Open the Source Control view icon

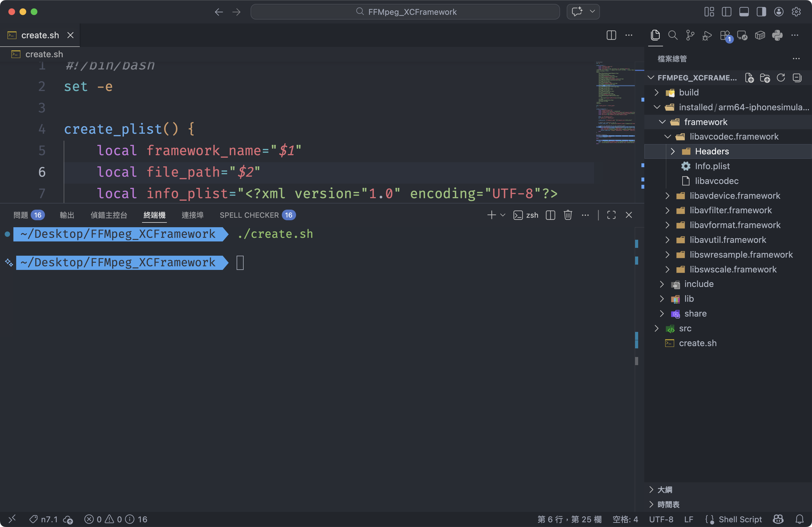(x=690, y=35)
